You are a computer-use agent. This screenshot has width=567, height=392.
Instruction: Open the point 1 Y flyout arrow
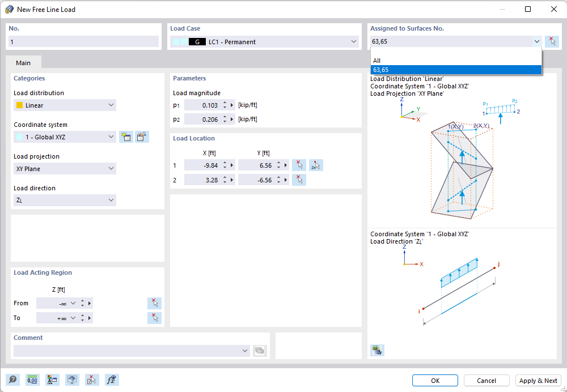(286, 165)
